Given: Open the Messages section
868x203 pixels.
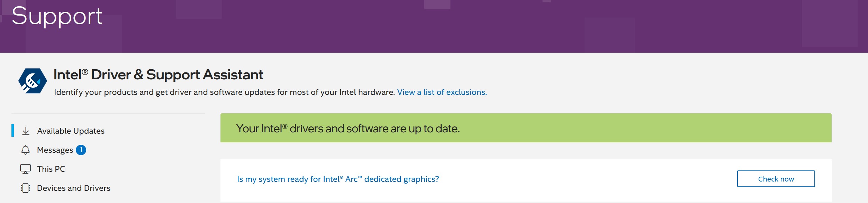Looking at the screenshot, I should 55,150.
